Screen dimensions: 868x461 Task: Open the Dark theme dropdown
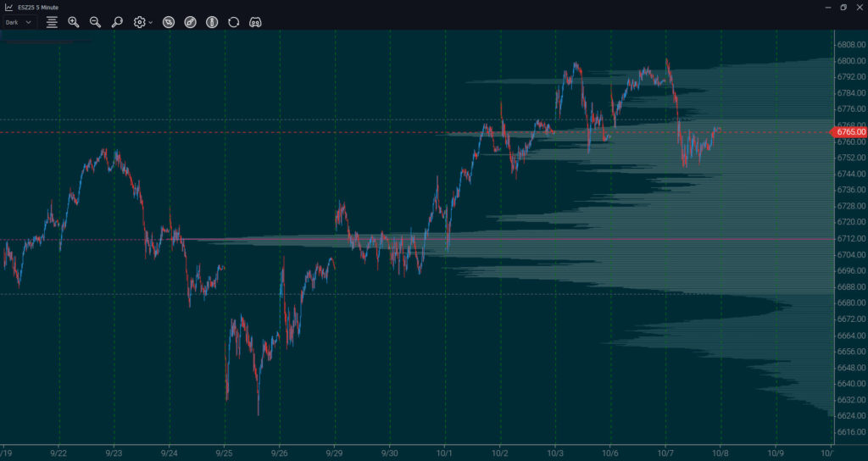coord(19,22)
